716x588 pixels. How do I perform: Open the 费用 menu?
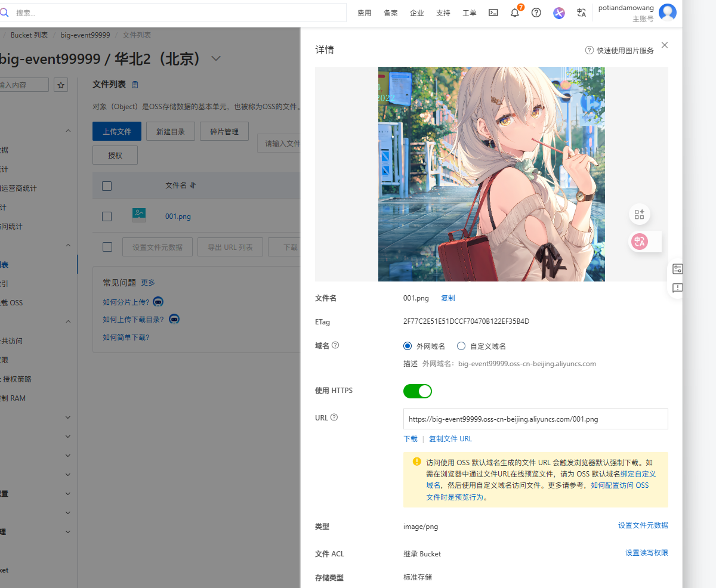point(365,13)
